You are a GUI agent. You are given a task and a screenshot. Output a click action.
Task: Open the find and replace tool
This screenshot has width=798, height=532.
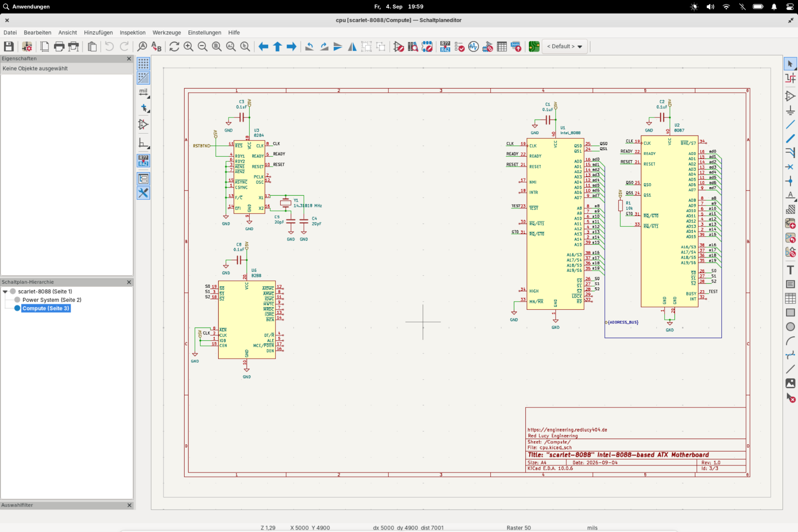156,46
